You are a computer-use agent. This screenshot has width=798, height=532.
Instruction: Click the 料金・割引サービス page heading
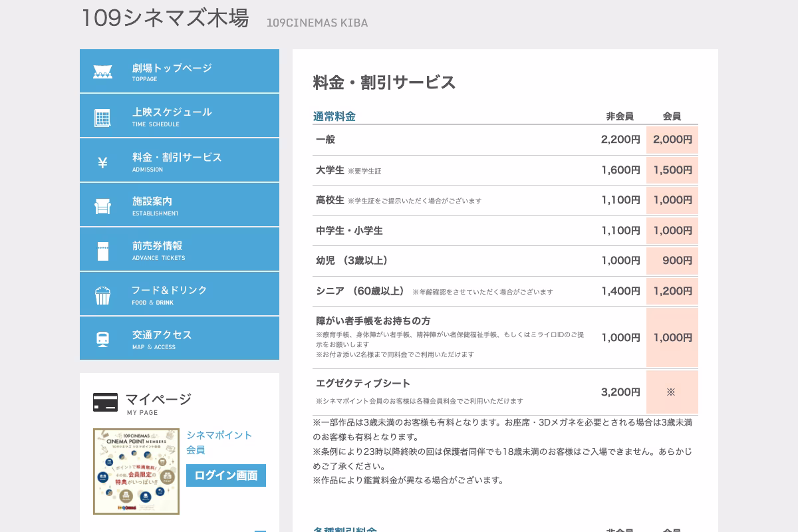point(384,82)
